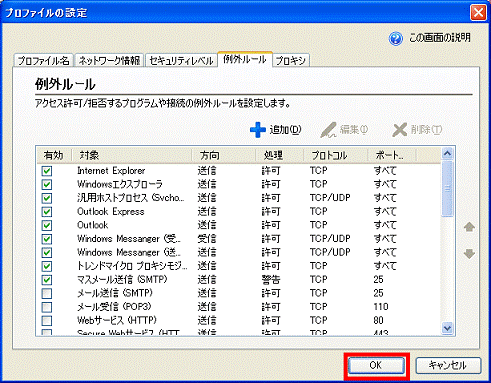491x383 pixels.
Task: Click the 編集 edit button label
Action: point(354,130)
